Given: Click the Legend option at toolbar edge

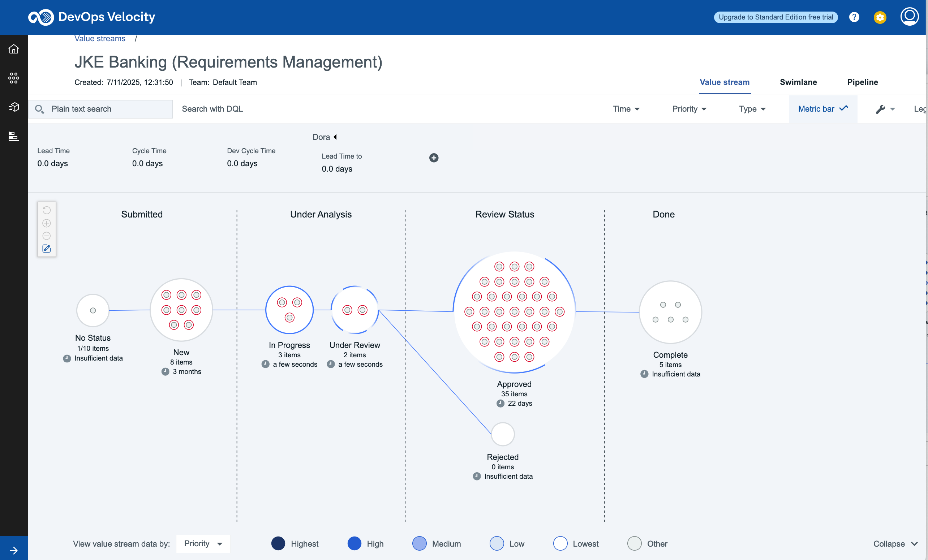Looking at the screenshot, I should (x=919, y=109).
